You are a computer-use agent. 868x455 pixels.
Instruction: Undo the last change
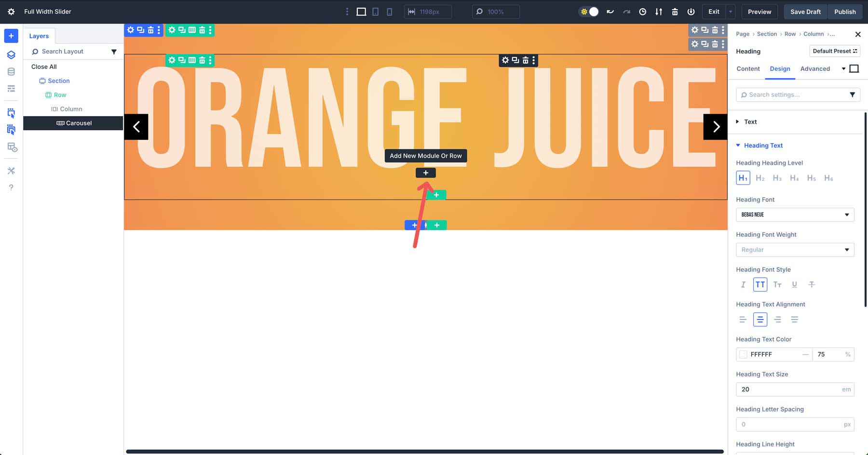tap(610, 12)
